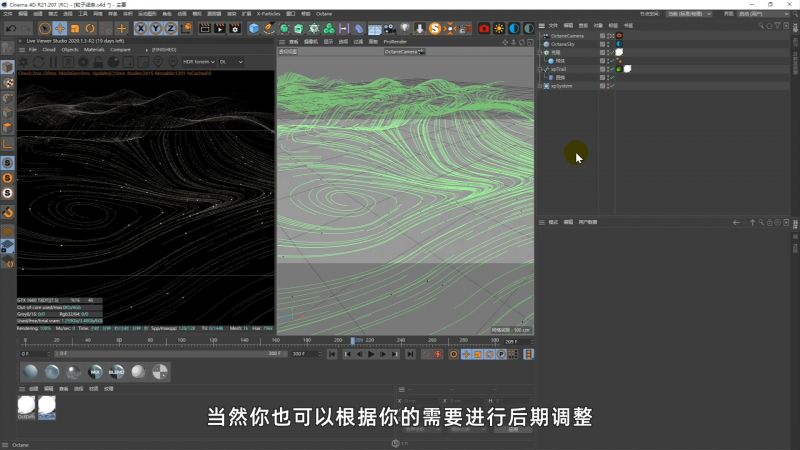800x450 pixels.
Task: Open the node space dropdown
Action: [x=689, y=14]
